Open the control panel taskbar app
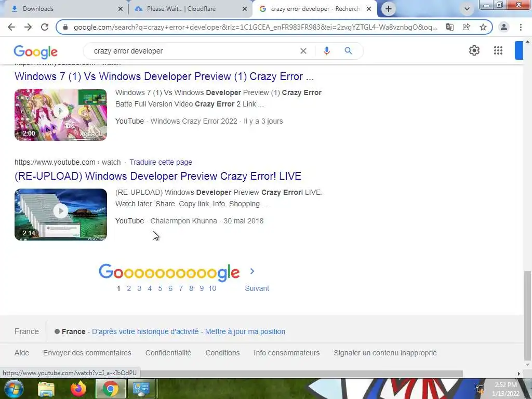The image size is (532, 399). coord(141,389)
